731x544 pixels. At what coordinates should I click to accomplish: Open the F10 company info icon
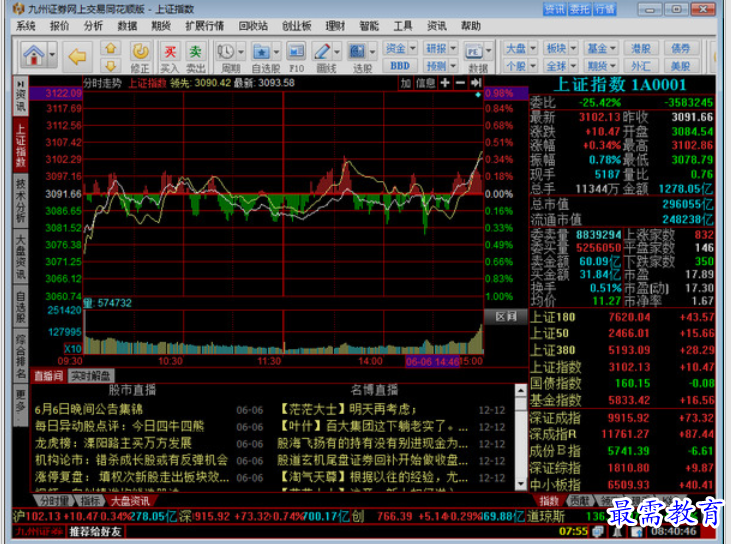296,51
